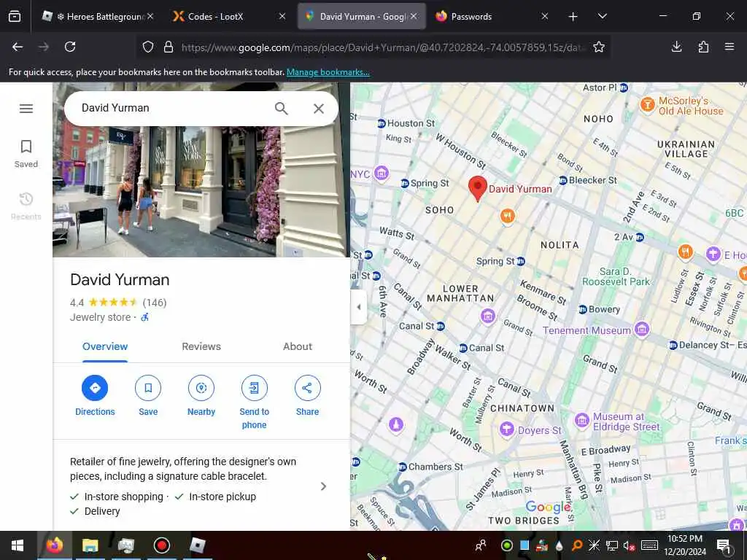The height and width of the screenshot is (560, 747).
Task: Open a new browser tab
Action: [x=573, y=16]
